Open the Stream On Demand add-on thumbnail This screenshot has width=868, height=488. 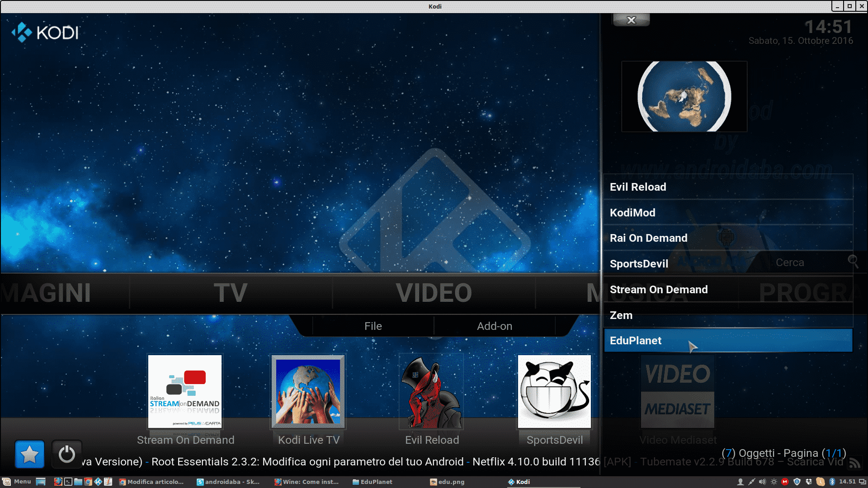click(185, 391)
